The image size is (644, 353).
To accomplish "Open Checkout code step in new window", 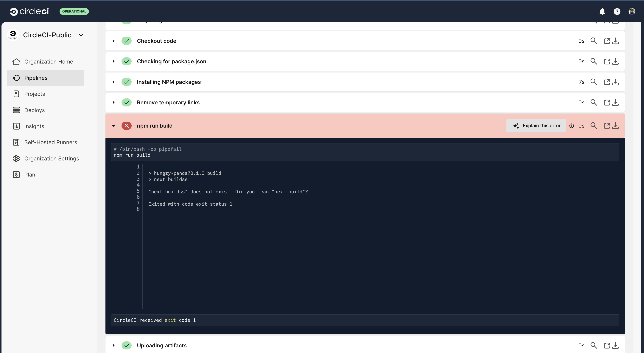I will pyautogui.click(x=607, y=41).
